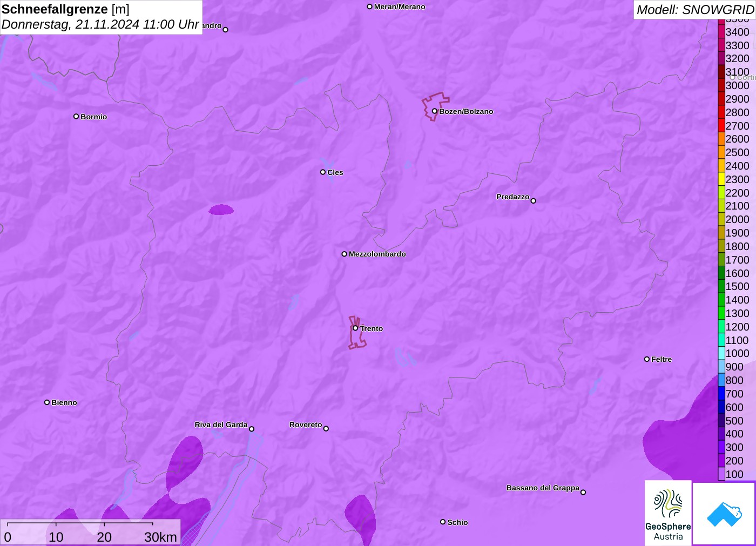756x546 pixels.
Task: Click the Cles marker dot
Action: pos(323,172)
